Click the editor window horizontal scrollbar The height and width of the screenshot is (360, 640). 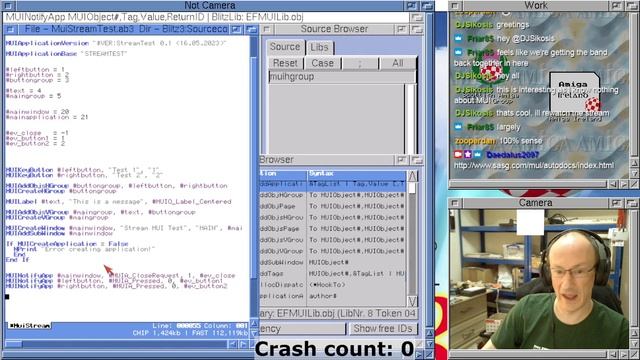116,344
